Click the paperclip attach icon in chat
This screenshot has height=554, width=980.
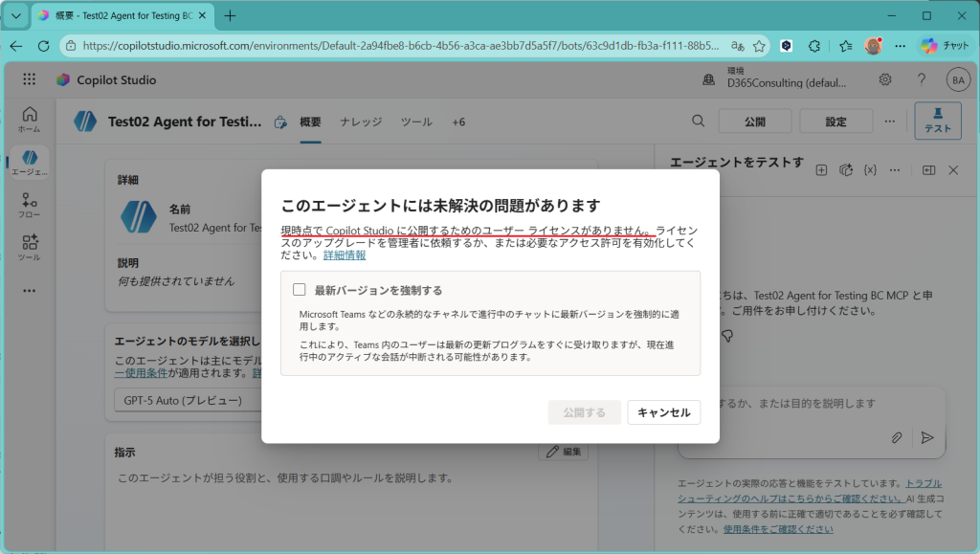click(897, 437)
